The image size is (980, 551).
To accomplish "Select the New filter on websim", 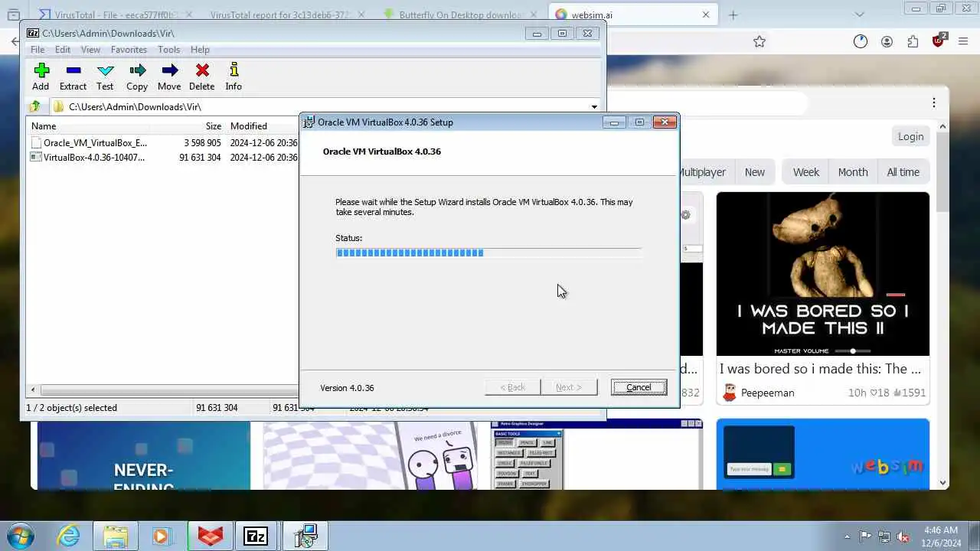I will 755,172.
